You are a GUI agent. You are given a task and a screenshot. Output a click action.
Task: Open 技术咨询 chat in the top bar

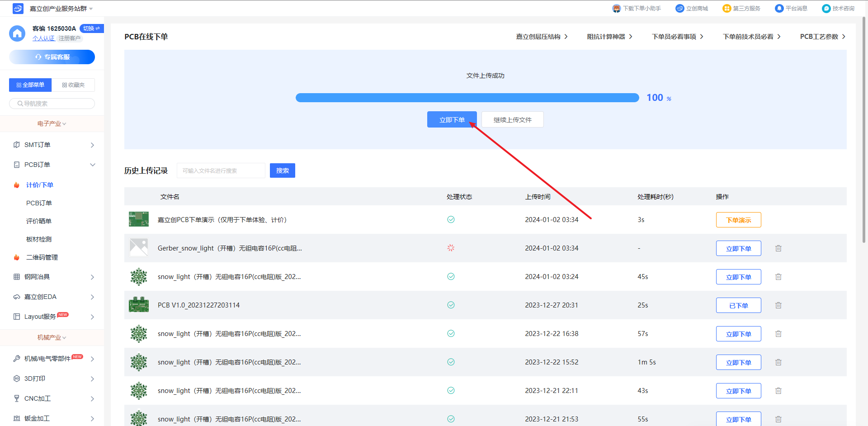point(838,9)
